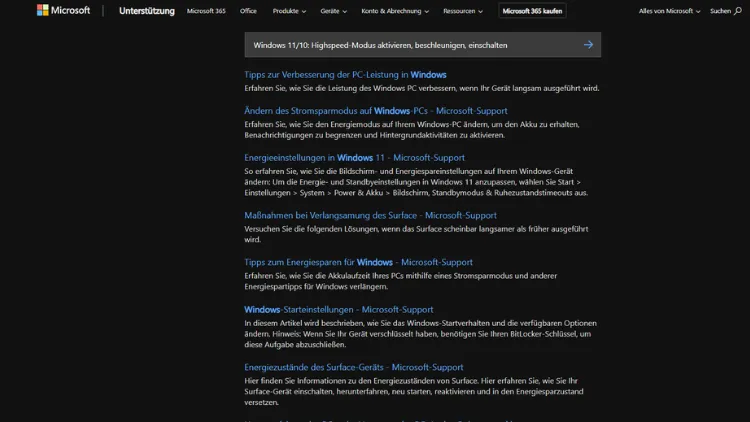Open the Office menu item

tap(248, 11)
